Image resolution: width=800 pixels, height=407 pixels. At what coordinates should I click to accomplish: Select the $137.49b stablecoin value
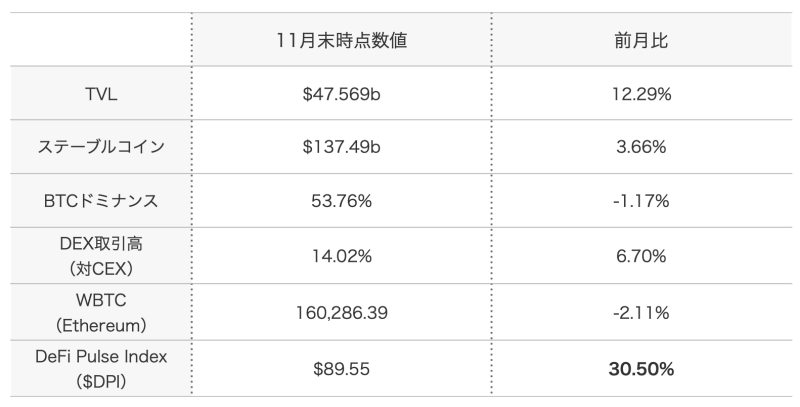click(x=341, y=147)
